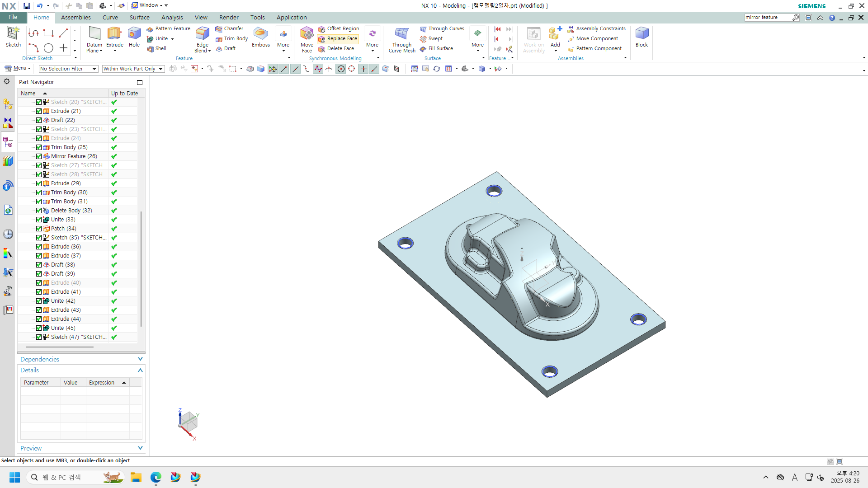Uncheck the Mirror Feature (26) checkbox
This screenshot has width=868, height=488.
tap(39, 156)
